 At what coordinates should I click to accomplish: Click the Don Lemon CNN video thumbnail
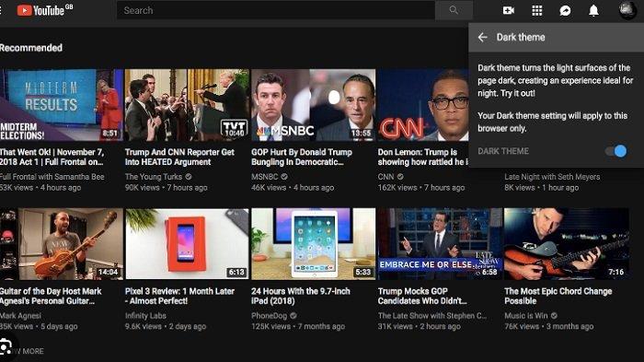(x=423, y=105)
